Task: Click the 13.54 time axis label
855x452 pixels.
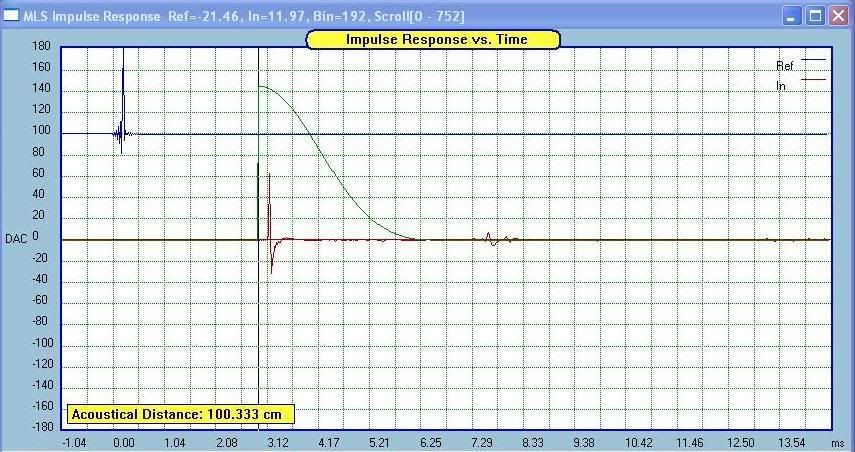Action: click(x=792, y=442)
